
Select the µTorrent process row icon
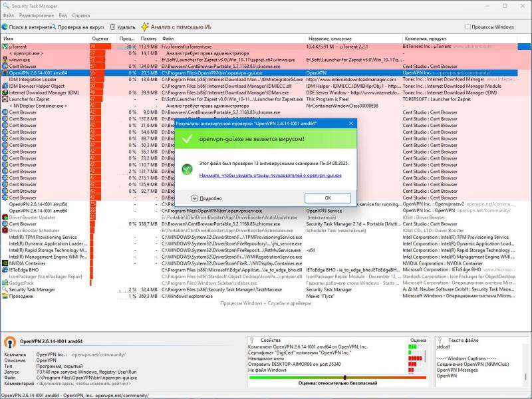[5, 47]
